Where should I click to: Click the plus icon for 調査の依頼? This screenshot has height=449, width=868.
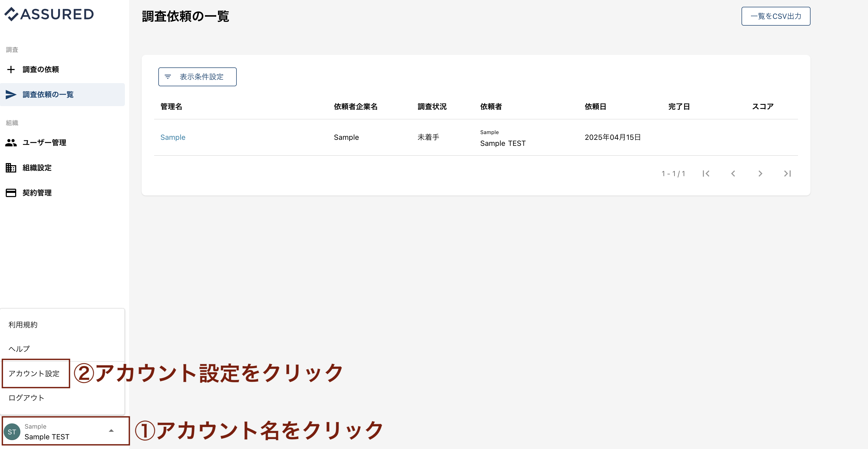click(11, 70)
